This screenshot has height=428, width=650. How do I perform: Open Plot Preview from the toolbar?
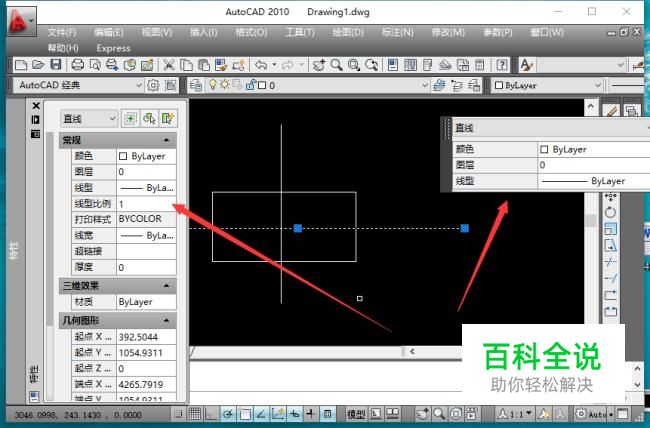95,65
